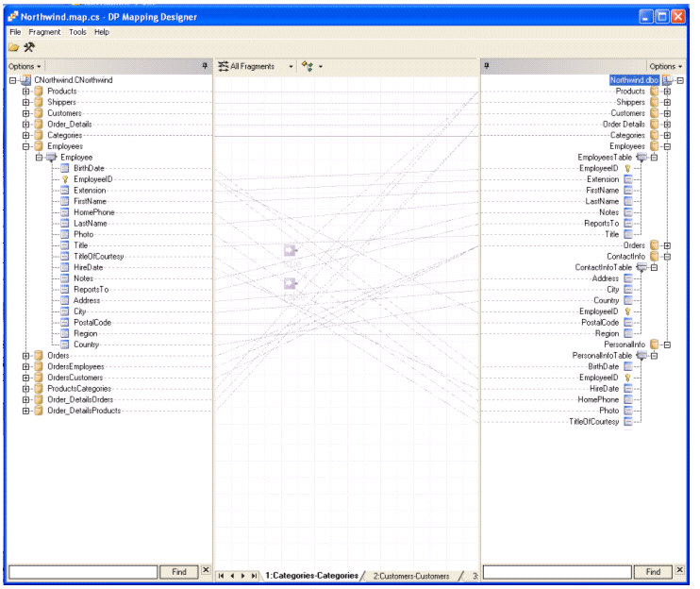Open the All Fragments dropdown arrow
The height and width of the screenshot is (589, 700).
291,66
